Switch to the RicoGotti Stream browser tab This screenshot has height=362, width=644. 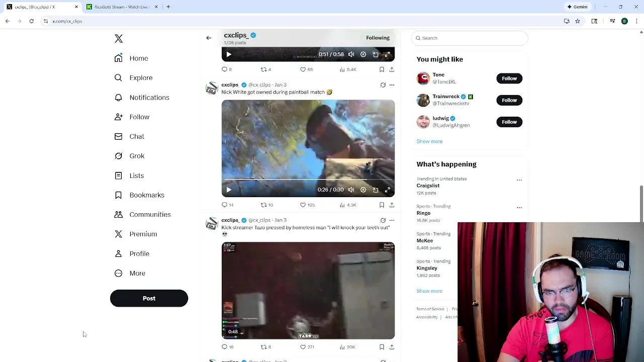[x=122, y=7]
